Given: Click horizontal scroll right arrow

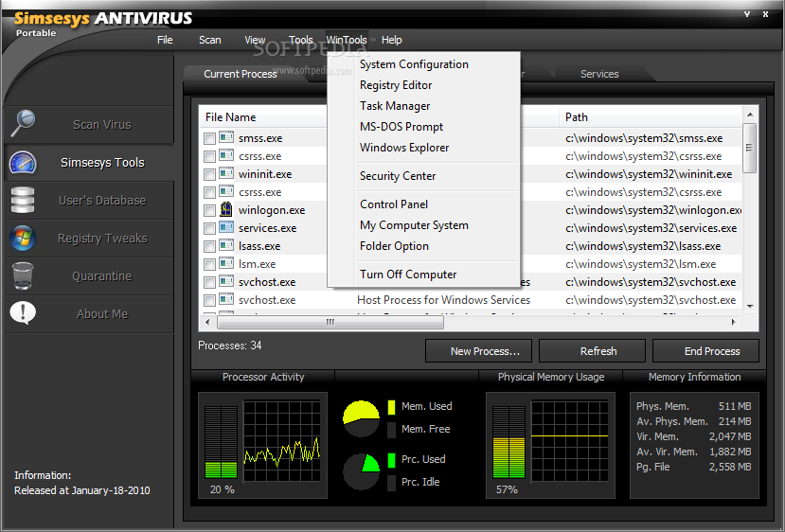Looking at the screenshot, I should point(734,322).
